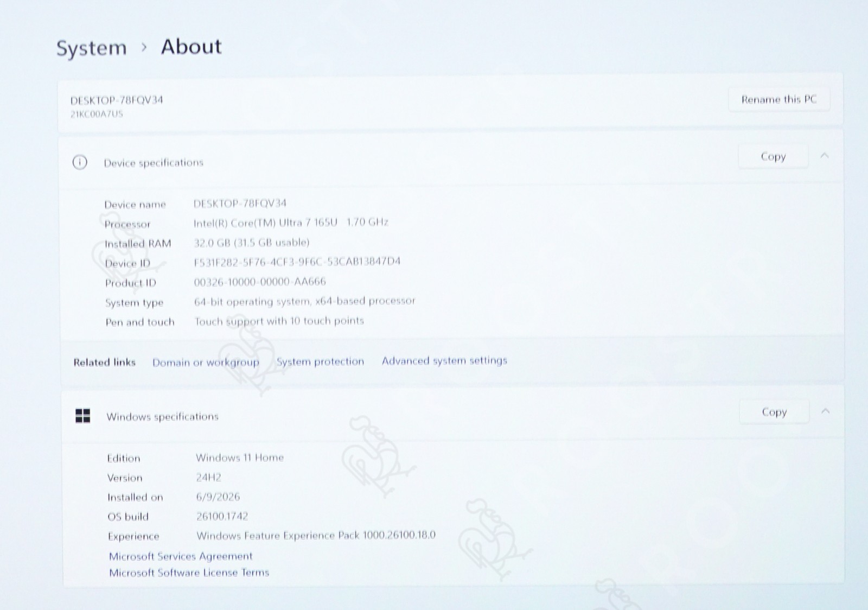This screenshot has height=610, width=868.
Task: Click the Related links label
Action: 104,363
